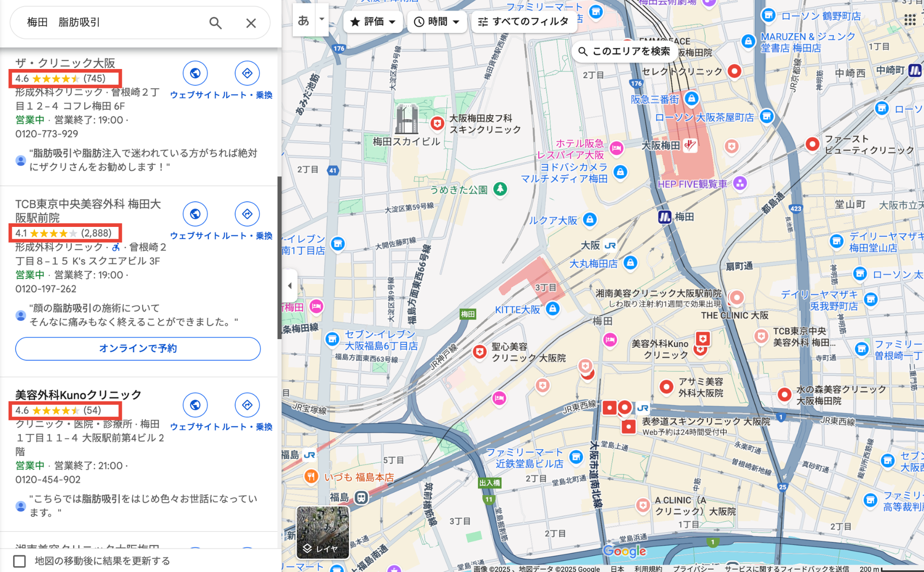Click the 福島 station icon

pos(361,498)
